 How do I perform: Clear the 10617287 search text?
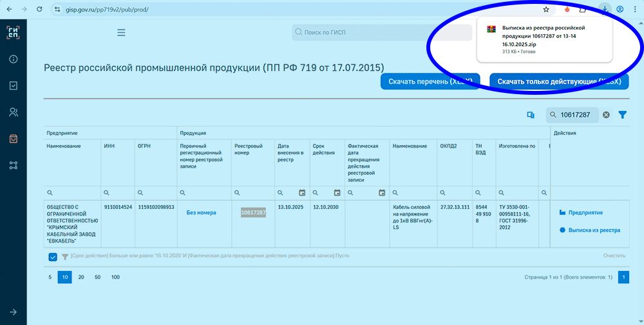click(x=606, y=115)
